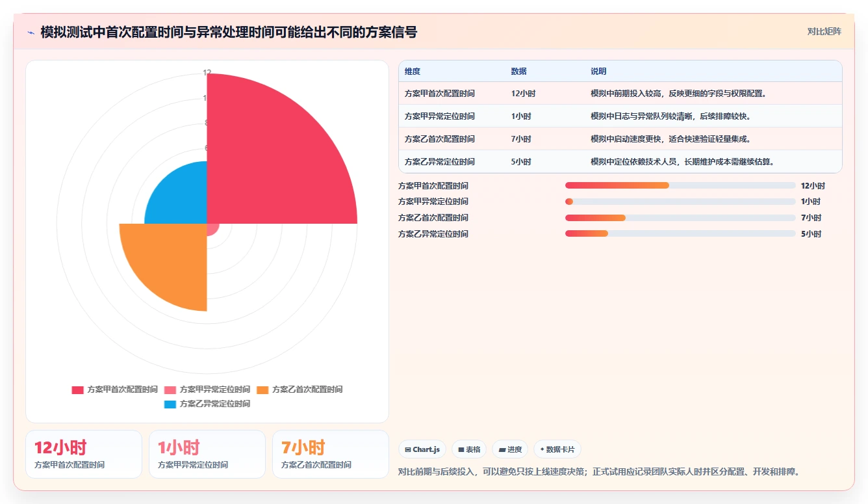Viewport: 868px width, 504px height.
Task: Select the Chart.js tag chip
Action: click(422, 449)
